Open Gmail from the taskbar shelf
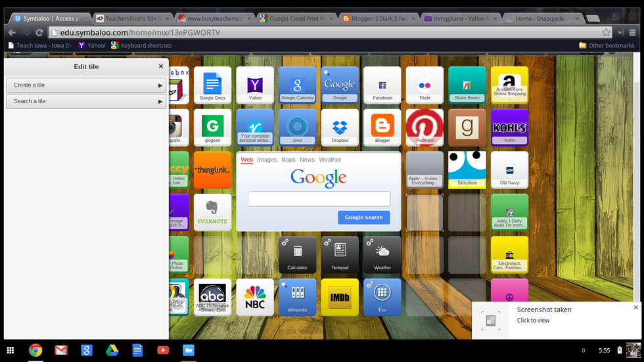The image size is (644, 362). [x=61, y=350]
